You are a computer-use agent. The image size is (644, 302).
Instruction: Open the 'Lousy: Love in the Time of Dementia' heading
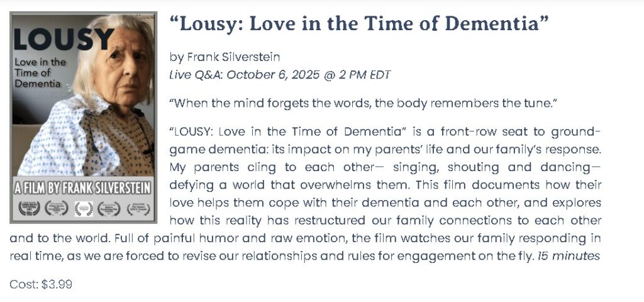pos(359,23)
